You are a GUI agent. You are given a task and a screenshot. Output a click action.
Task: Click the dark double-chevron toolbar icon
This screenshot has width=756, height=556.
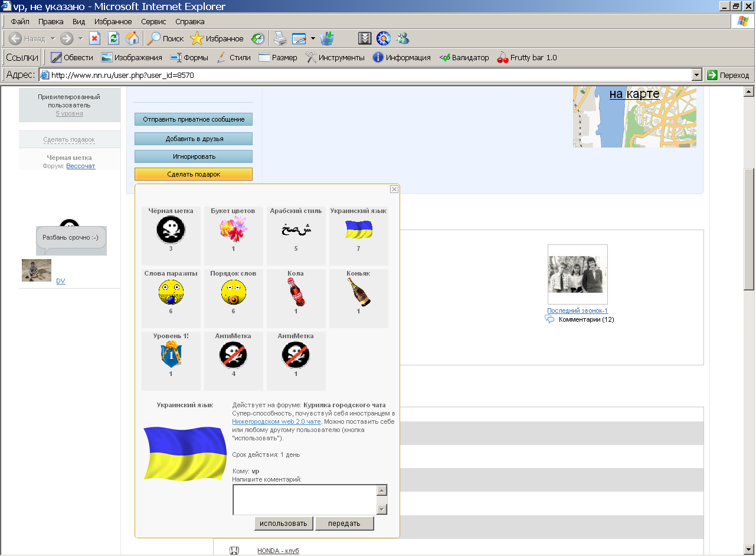[365, 39]
